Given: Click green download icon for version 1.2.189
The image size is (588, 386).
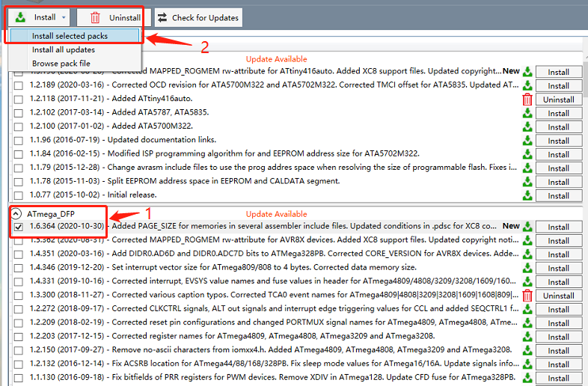Looking at the screenshot, I should [x=527, y=85].
